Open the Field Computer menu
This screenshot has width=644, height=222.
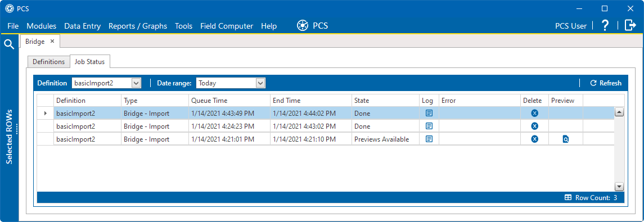(x=227, y=26)
